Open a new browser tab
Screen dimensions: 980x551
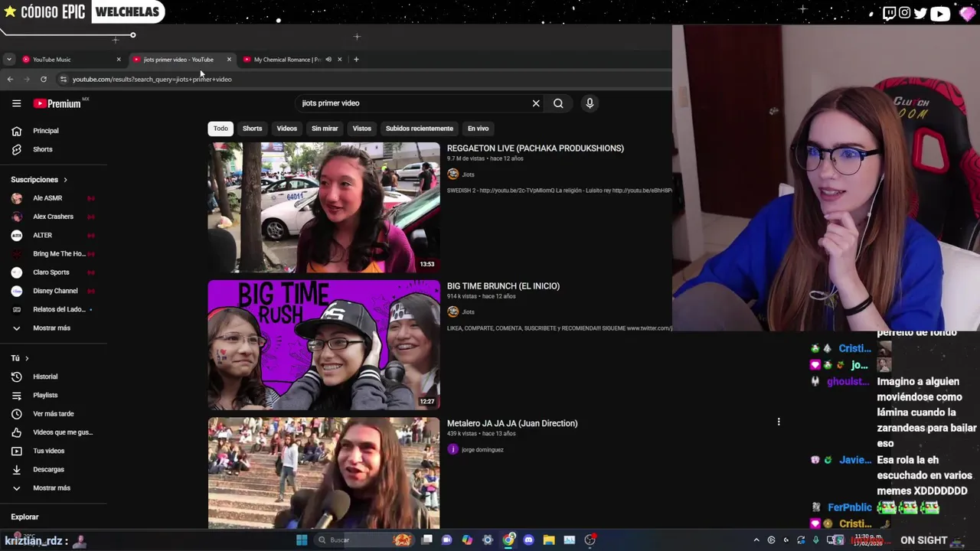(356, 59)
